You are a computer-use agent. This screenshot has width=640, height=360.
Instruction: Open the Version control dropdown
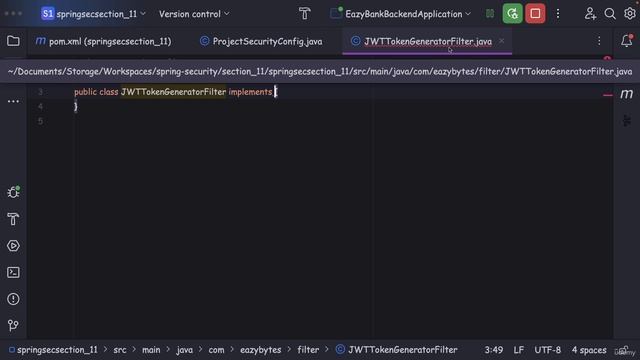tap(194, 14)
